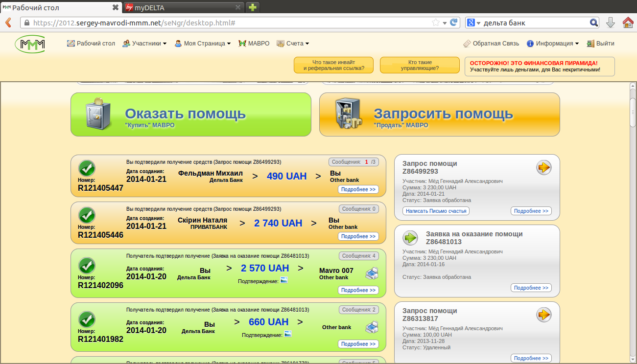
Task: Click the orange arrow icon of request Z86499293
Action: (544, 168)
